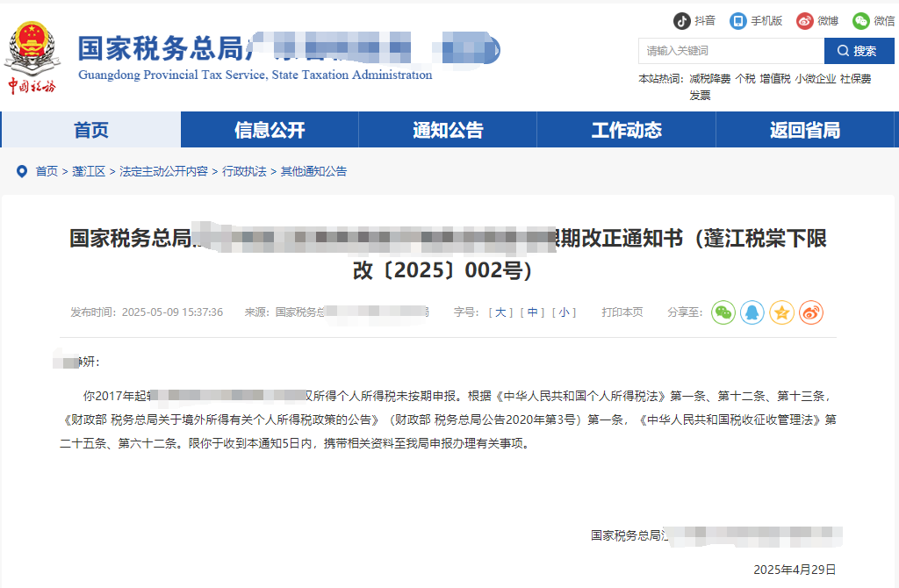Focus the 请输入关键词 search field
Screen dimensions: 899x588
point(731,51)
